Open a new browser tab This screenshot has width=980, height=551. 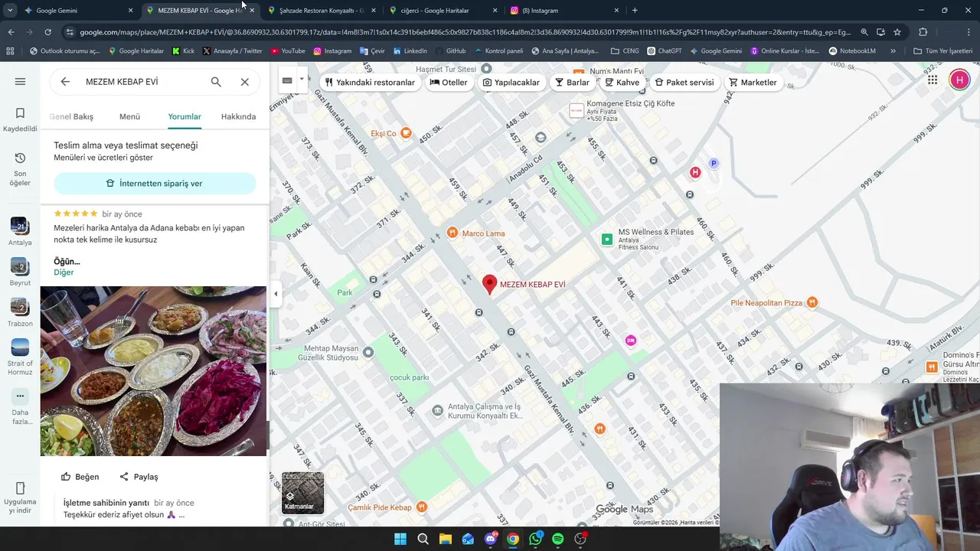(x=635, y=11)
